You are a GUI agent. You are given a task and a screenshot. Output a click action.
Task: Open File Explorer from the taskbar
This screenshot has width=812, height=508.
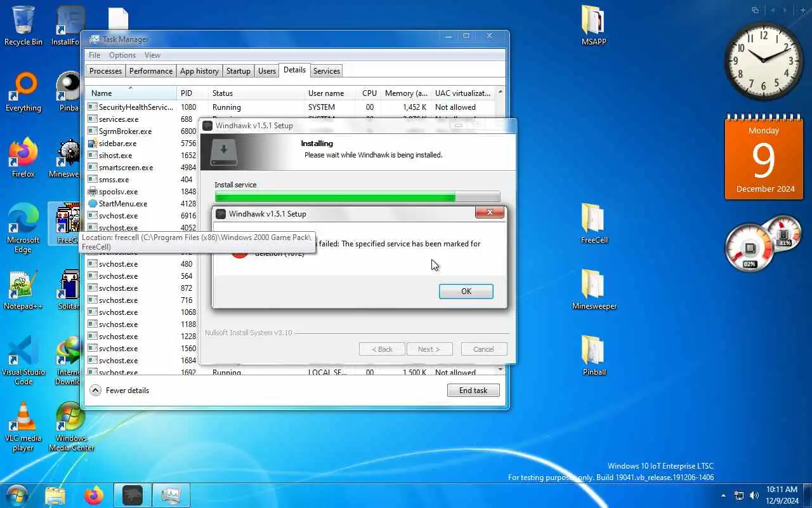coord(55,495)
